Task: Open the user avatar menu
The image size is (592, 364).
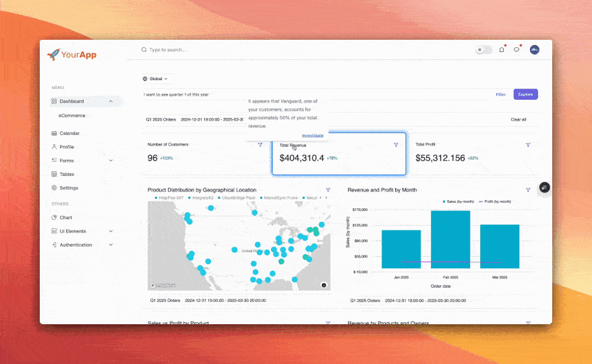Action: 534,49
